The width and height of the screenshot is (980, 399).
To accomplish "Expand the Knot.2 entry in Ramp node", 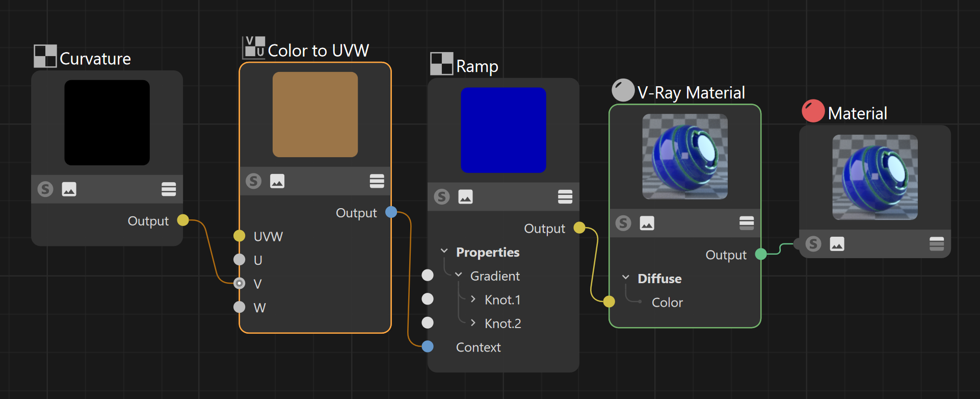I will [x=473, y=322].
